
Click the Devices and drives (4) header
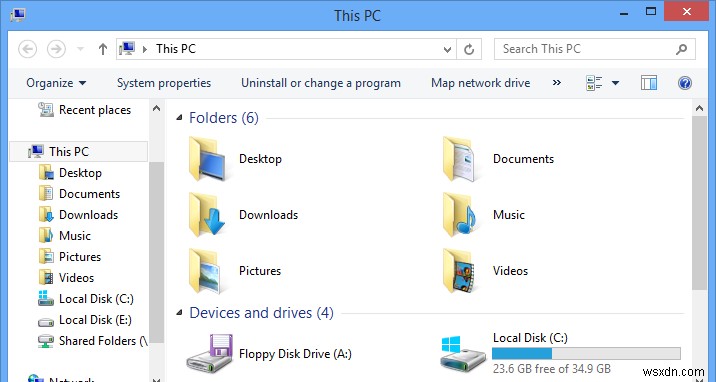click(x=261, y=313)
